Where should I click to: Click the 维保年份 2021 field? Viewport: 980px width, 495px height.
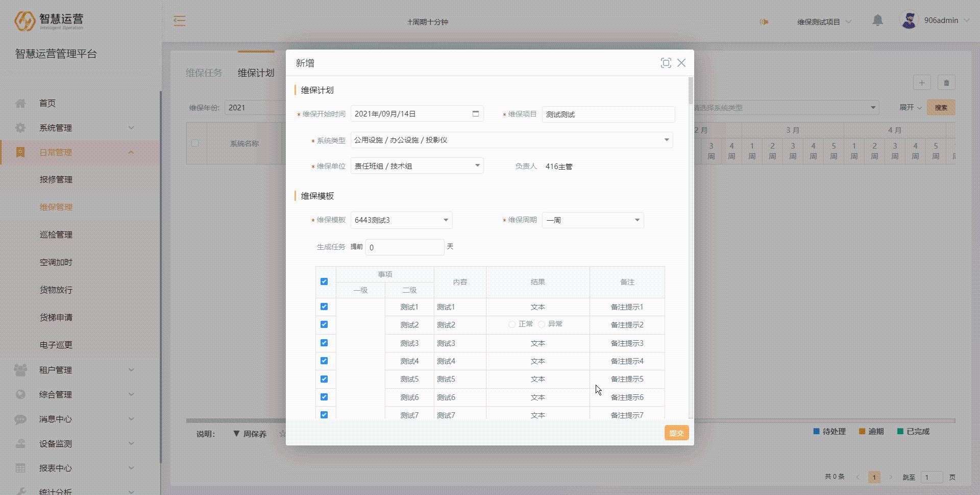254,108
